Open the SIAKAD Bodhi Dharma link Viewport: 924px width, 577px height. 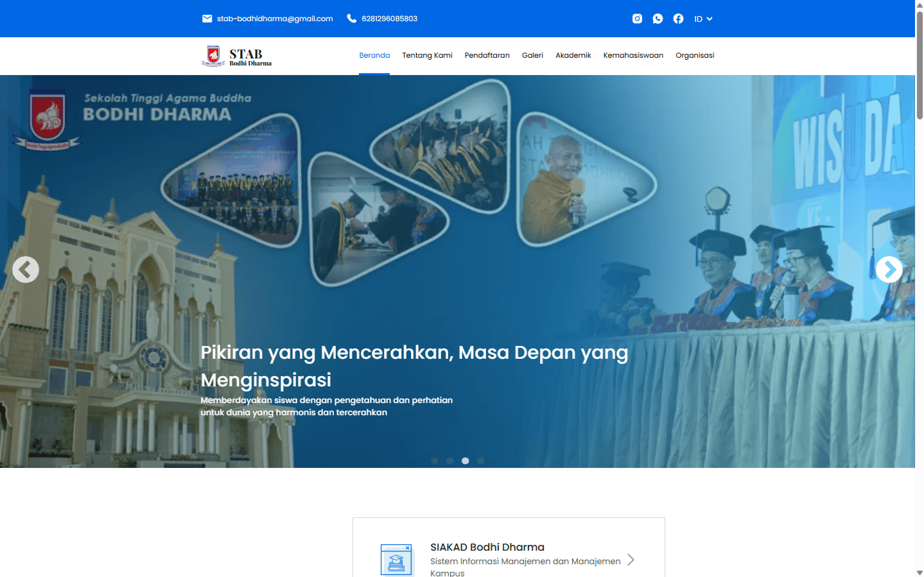(487, 547)
